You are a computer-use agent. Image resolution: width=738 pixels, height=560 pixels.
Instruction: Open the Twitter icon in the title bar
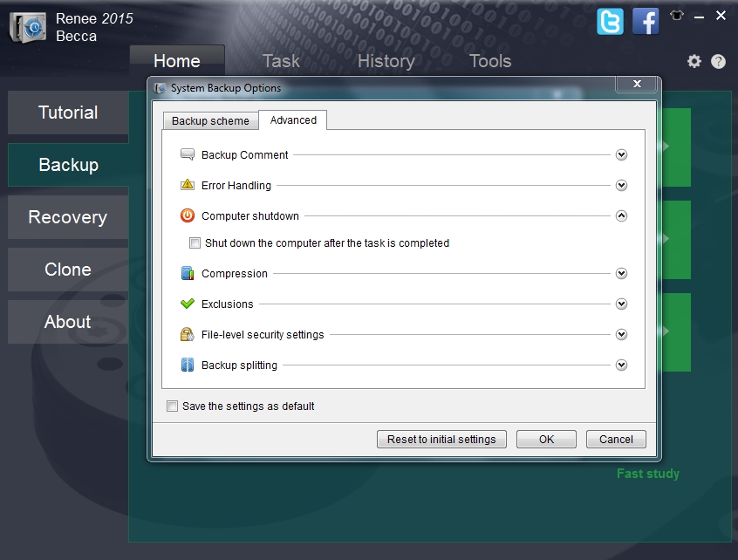610,22
